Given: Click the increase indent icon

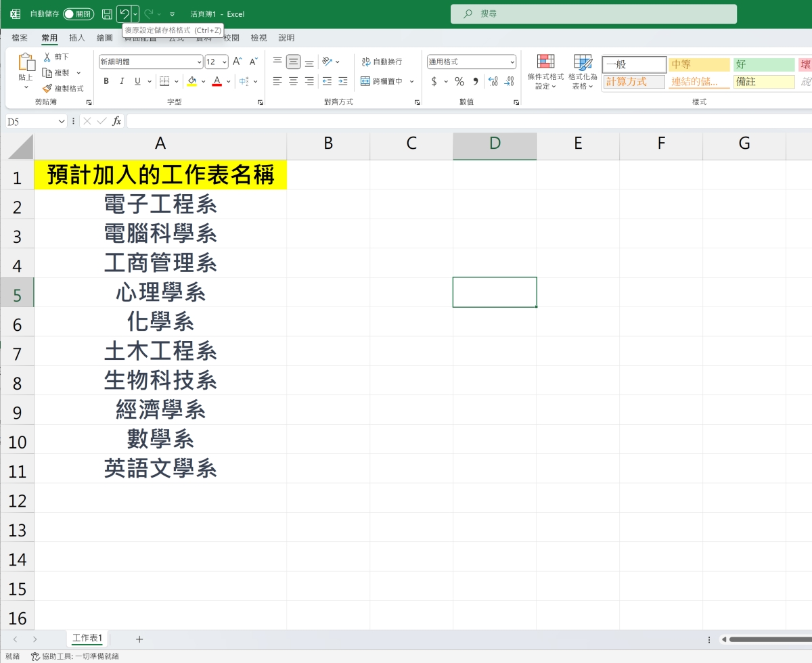Looking at the screenshot, I should 343,81.
